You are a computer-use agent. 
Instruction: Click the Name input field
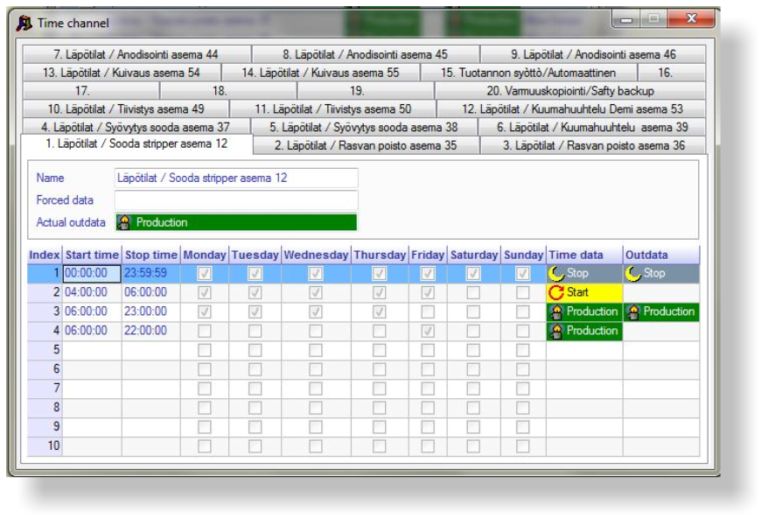[x=236, y=178]
